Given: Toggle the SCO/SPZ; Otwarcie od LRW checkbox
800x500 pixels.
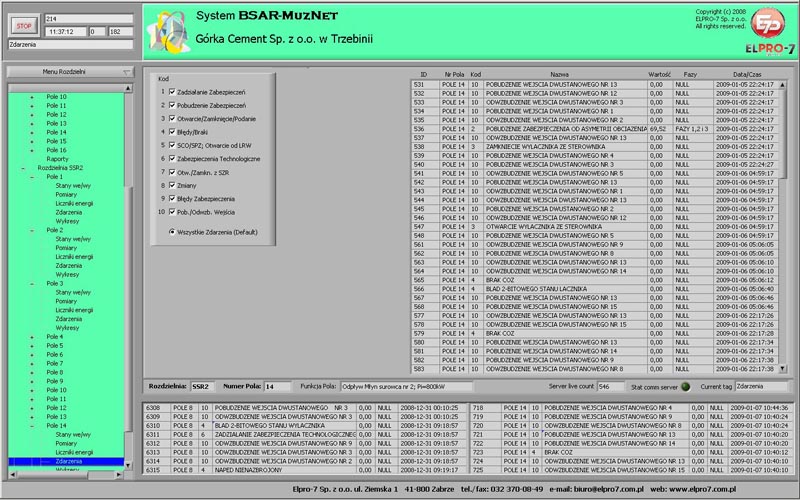Looking at the screenshot, I should (172, 145).
